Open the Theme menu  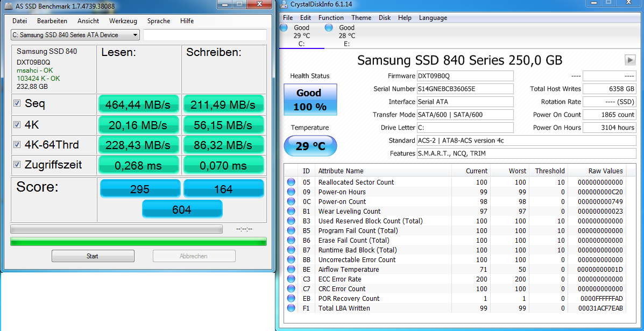point(362,18)
